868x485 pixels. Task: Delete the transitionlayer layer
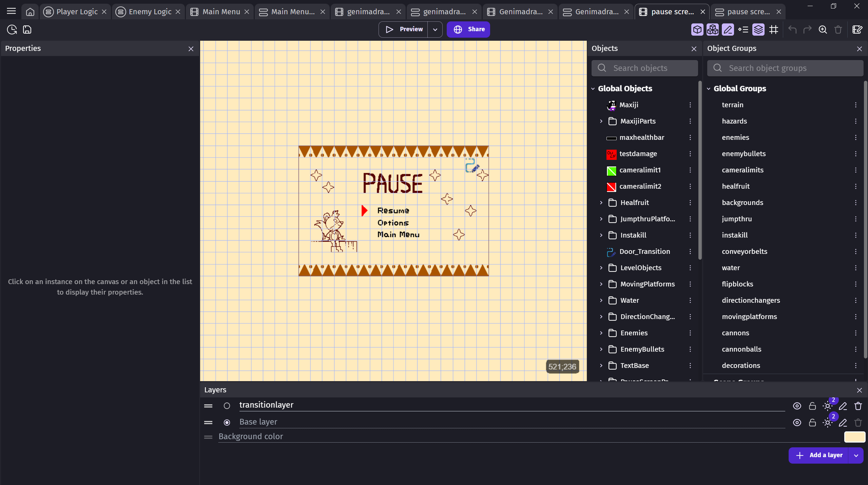[858, 406]
